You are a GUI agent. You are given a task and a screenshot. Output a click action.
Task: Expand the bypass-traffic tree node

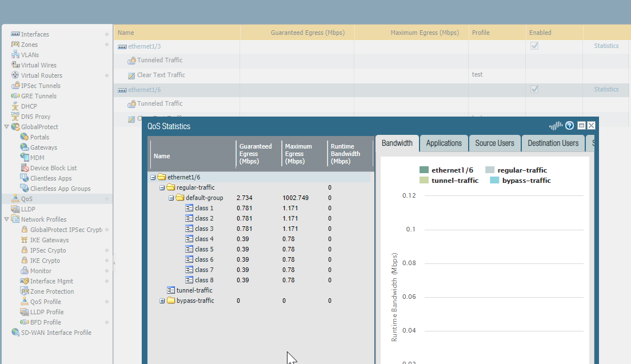162,301
